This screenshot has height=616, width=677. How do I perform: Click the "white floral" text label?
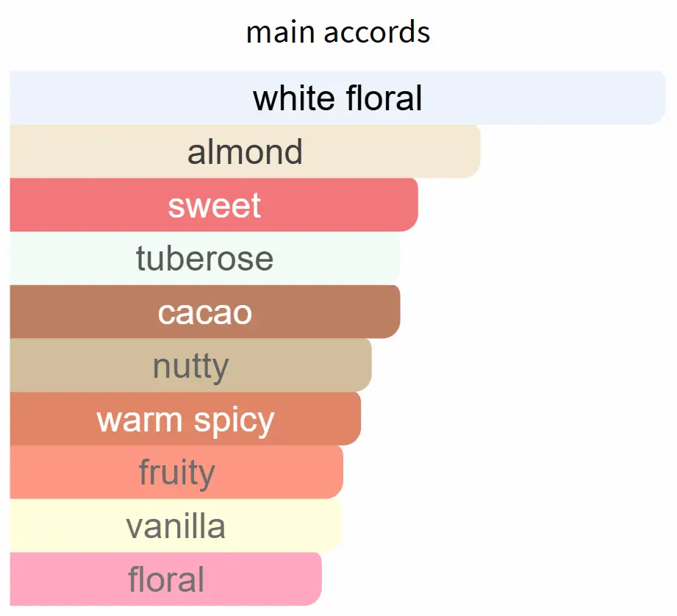click(x=338, y=98)
